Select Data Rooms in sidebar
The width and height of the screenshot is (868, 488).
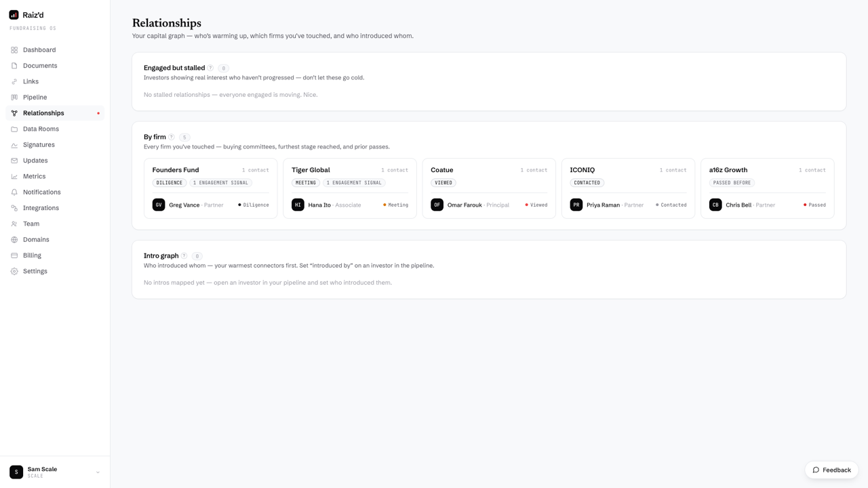click(x=55, y=129)
